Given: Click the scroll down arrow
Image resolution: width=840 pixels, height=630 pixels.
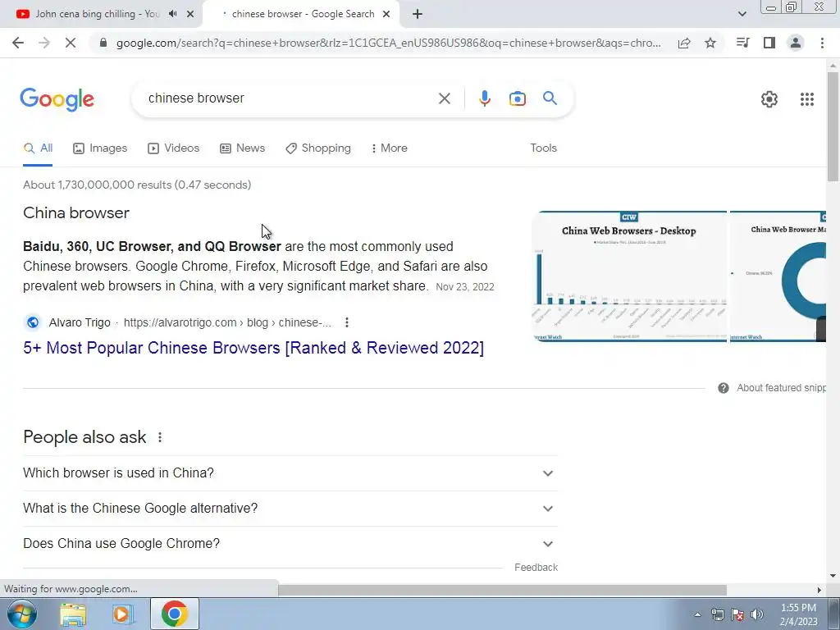Looking at the screenshot, I should pos(833,577).
